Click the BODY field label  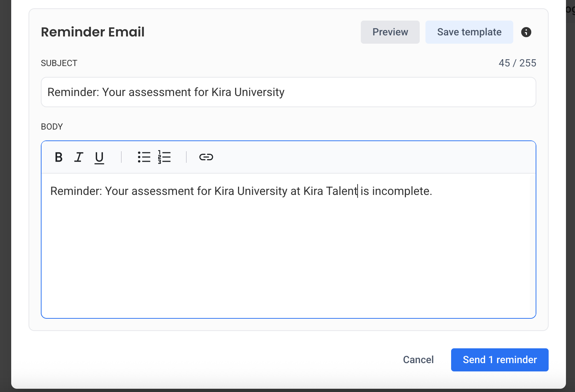point(52,127)
